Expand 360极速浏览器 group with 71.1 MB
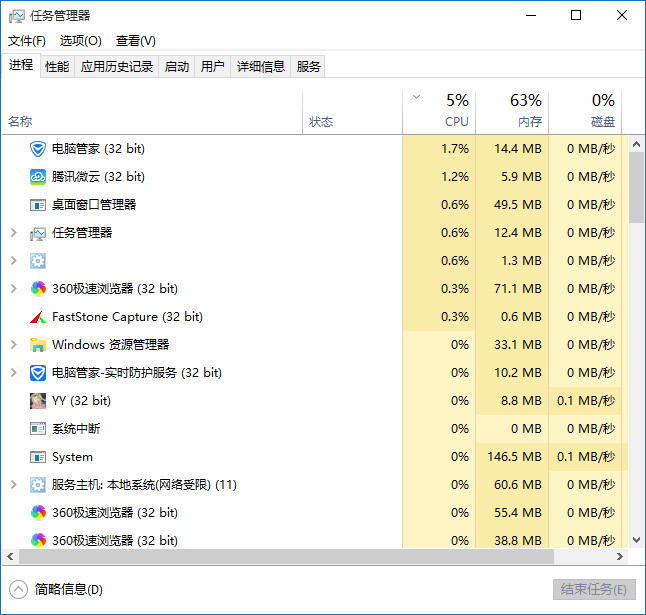The image size is (646, 615). pos(14,289)
